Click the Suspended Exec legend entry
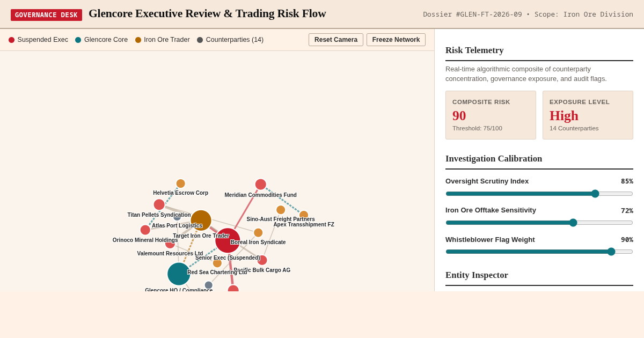The width and height of the screenshot is (644, 338). (x=39, y=40)
